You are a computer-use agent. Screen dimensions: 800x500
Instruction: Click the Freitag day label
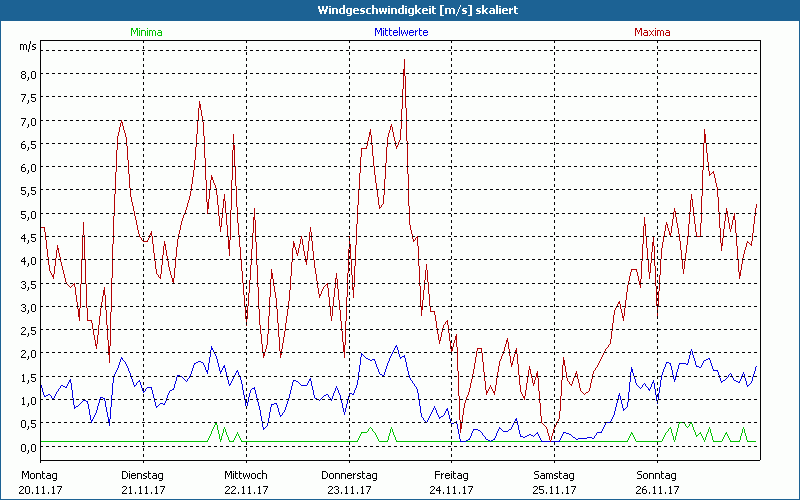click(451, 474)
